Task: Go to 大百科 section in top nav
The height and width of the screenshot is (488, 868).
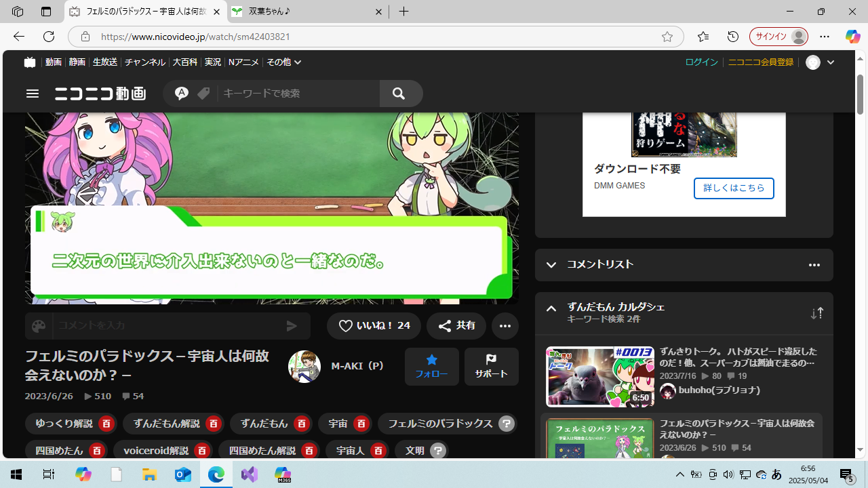Action: point(185,62)
